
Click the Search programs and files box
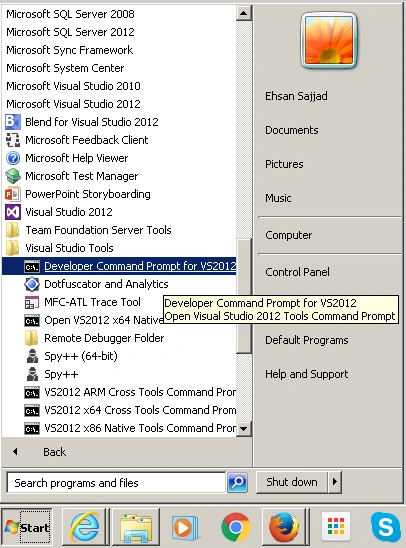coord(116,483)
